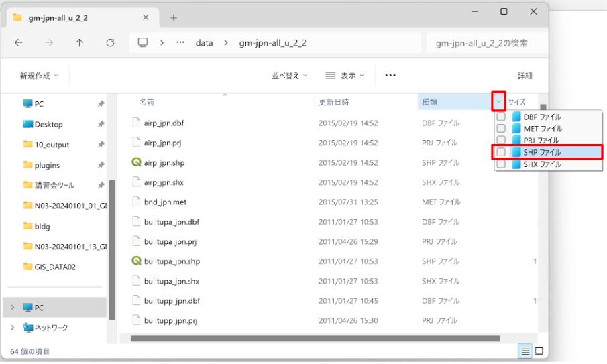Select the QGIS icon of airp_jpn.shp
The width and height of the screenshot is (607, 364).
click(x=136, y=162)
